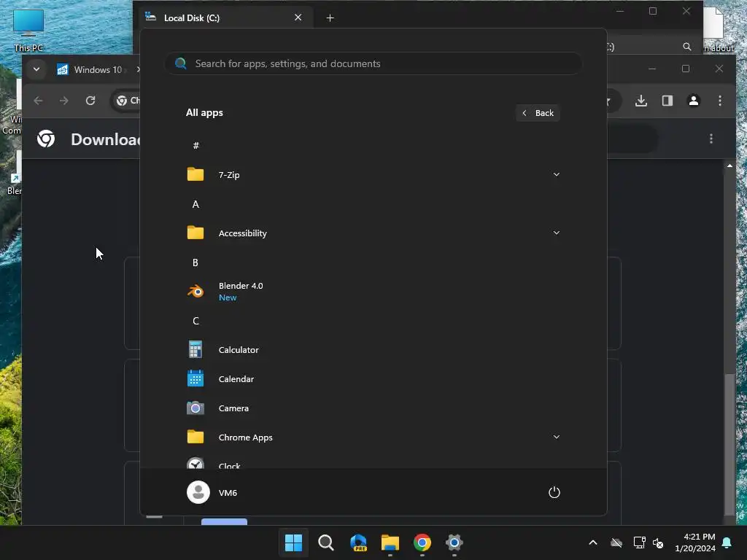Open taskbar Search magnifier
The width and height of the screenshot is (747, 560).
[326, 542]
